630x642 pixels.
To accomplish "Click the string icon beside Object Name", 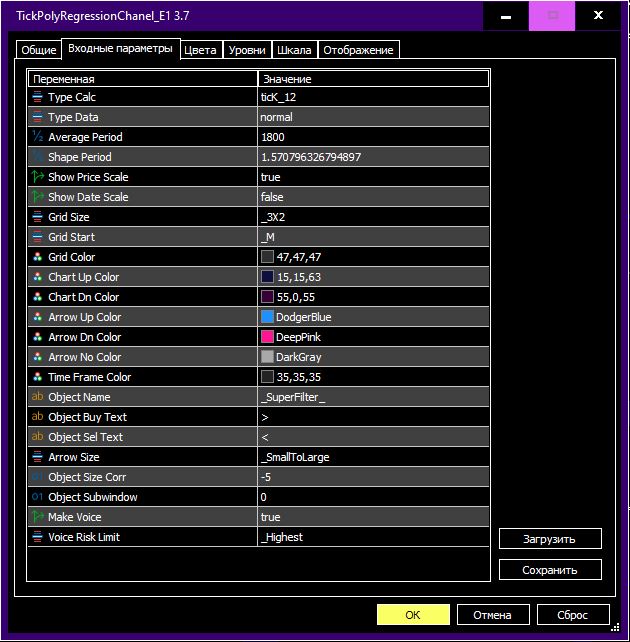I will tap(37, 396).
